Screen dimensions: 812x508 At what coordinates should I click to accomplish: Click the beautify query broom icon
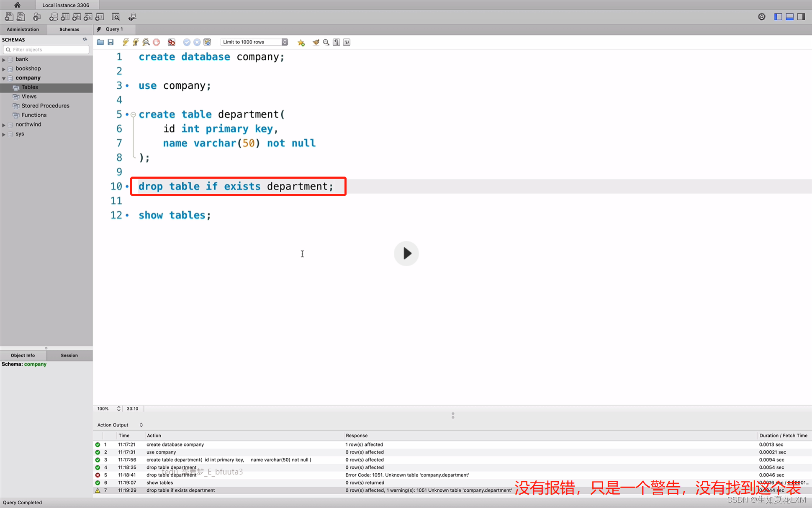click(316, 42)
